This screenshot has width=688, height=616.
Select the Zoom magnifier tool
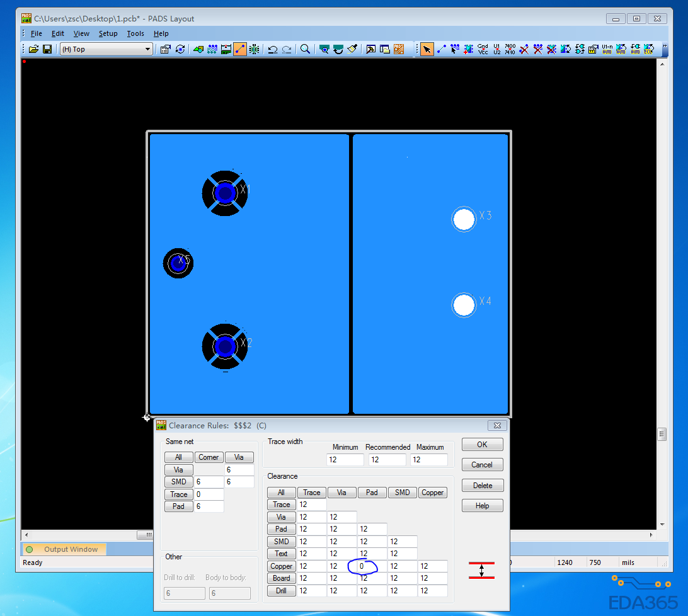(x=306, y=49)
